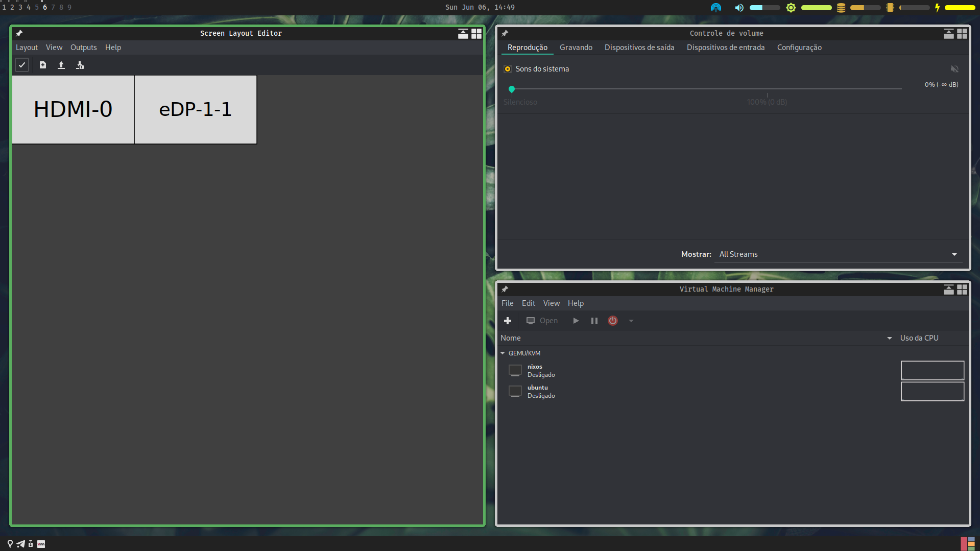
Task: Pin the Controle de volume window
Action: (505, 33)
